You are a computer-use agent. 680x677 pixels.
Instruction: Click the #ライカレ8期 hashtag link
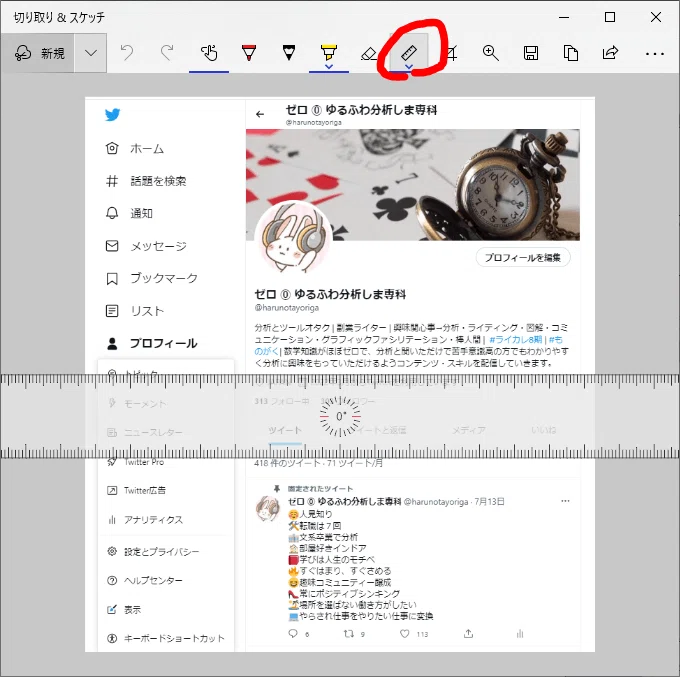[x=516, y=339]
